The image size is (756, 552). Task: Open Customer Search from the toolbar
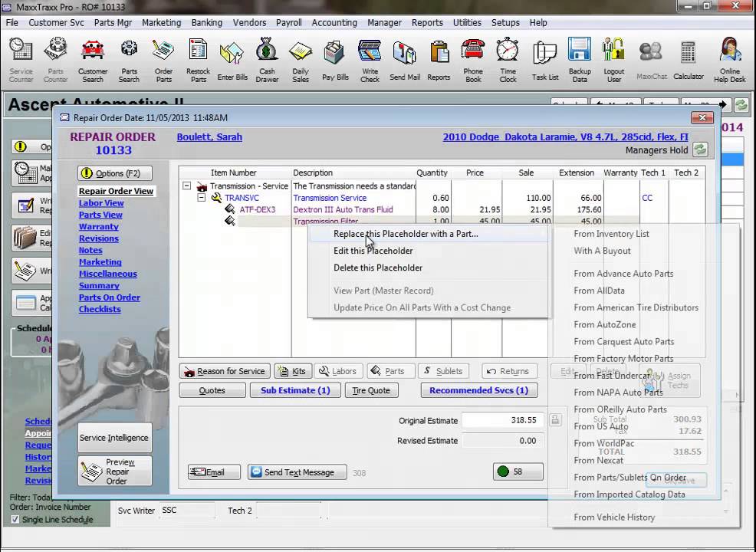93,60
